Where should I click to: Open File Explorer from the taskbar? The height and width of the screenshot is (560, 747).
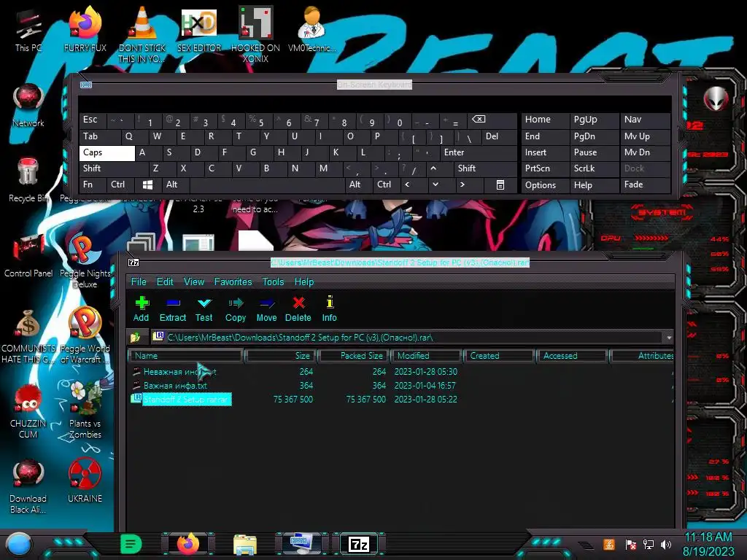[245, 544]
